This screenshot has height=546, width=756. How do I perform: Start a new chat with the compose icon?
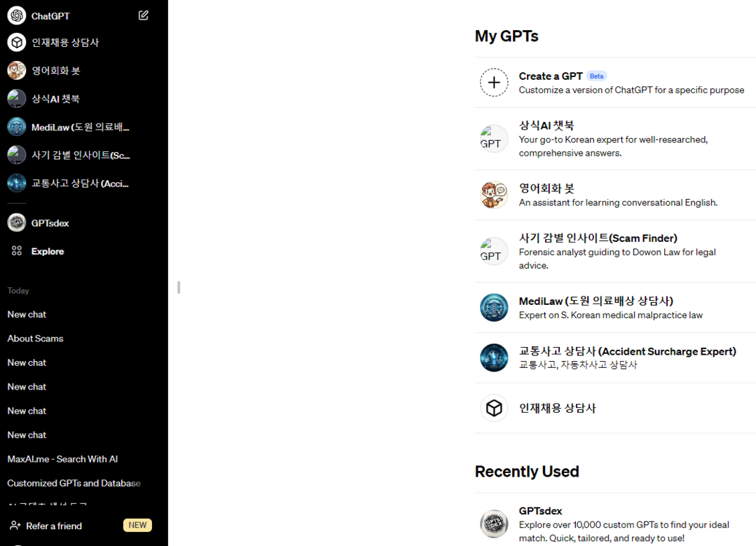pyautogui.click(x=143, y=15)
